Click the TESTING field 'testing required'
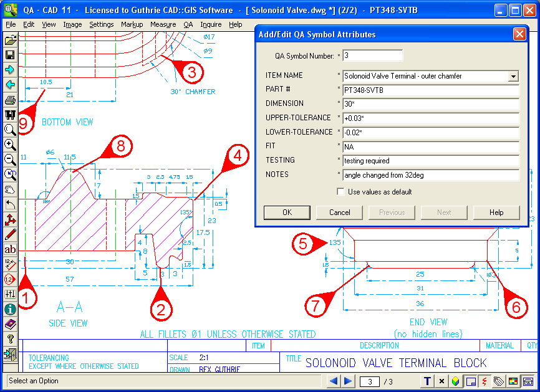The height and width of the screenshot is (392, 540). 431,161
